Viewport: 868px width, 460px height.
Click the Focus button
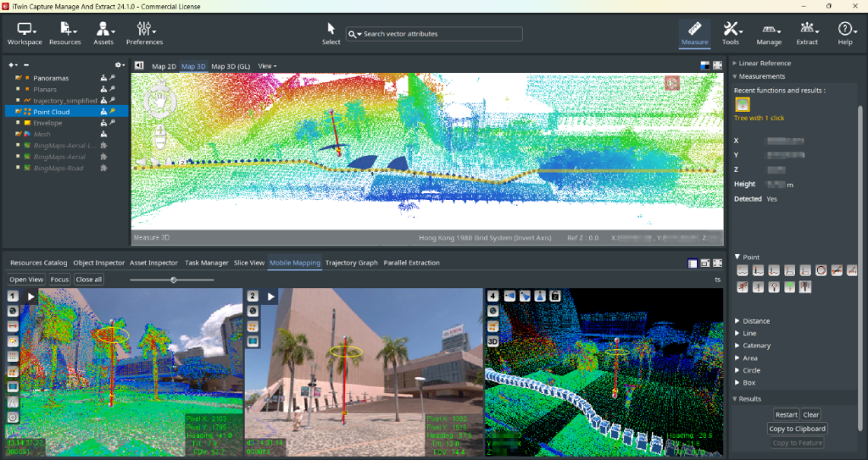(x=60, y=280)
